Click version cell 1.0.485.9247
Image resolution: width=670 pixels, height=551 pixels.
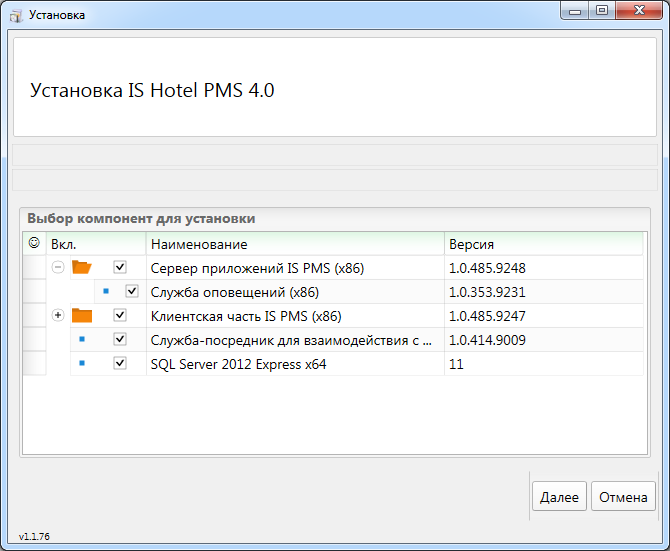[x=544, y=316]
